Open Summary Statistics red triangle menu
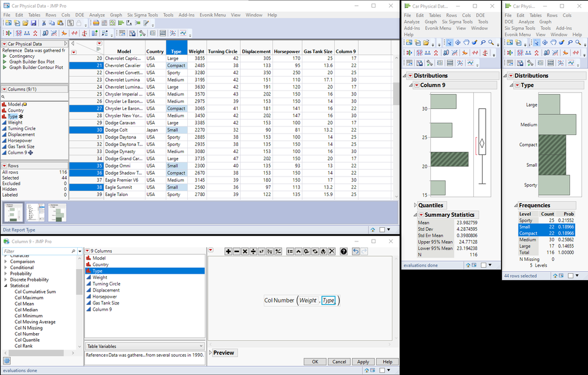588x375 pixels. (421, 215)
